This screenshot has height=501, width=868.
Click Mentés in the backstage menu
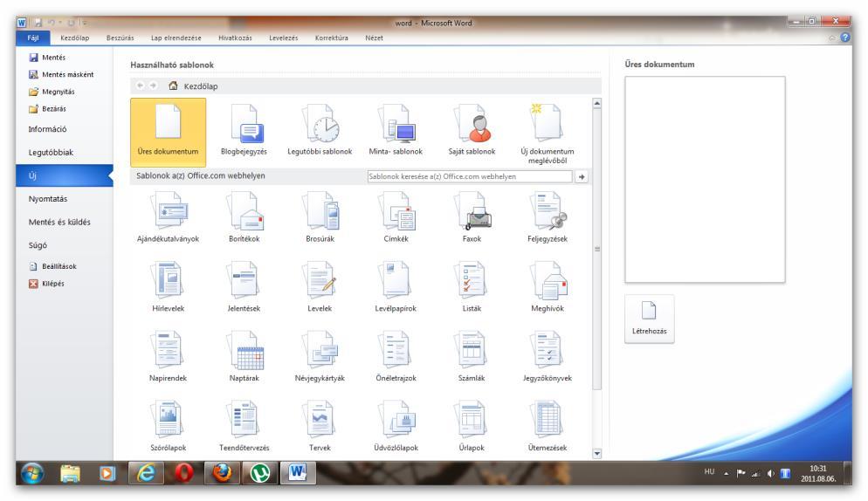pos(47,57)
